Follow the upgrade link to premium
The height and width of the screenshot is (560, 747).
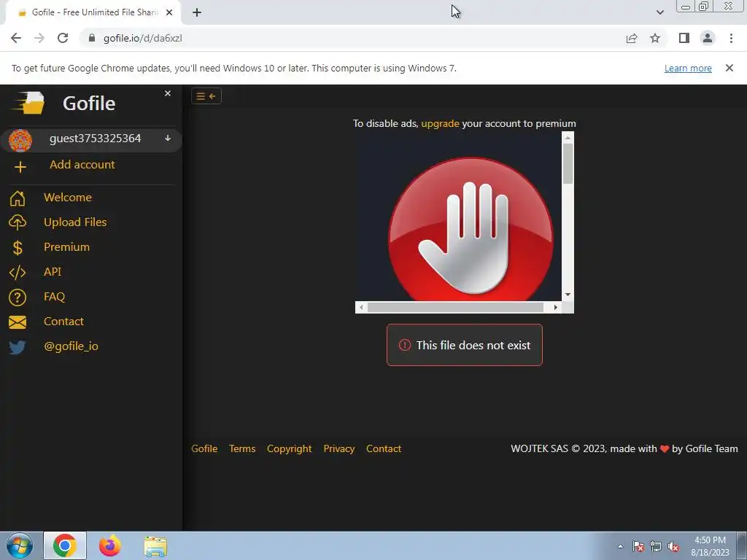coord(440,123)
